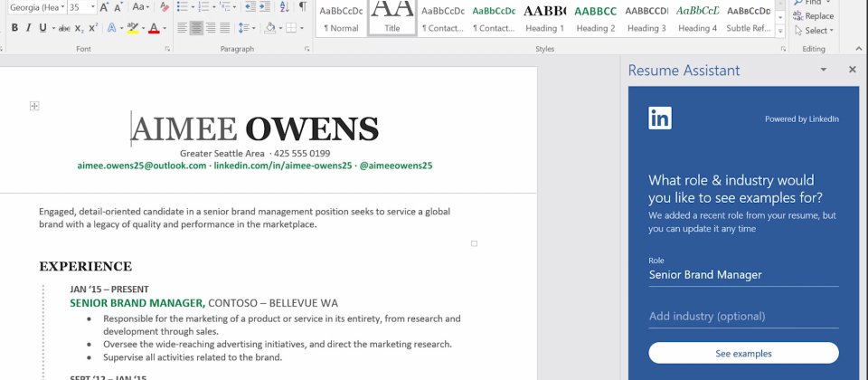Screen dimensions: 868x380
Task: Apply the Normal style
Action: click(341, 18)
